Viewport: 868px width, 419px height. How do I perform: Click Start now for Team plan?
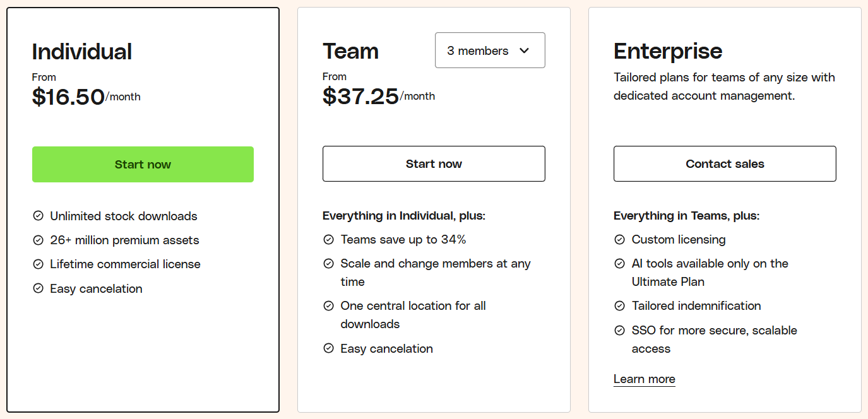click(434, 163)
